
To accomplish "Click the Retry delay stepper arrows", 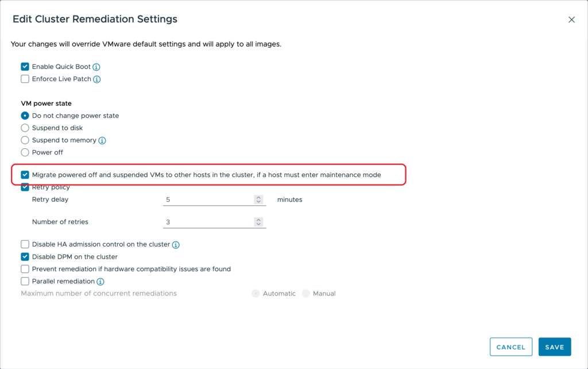I will point(258,199).
